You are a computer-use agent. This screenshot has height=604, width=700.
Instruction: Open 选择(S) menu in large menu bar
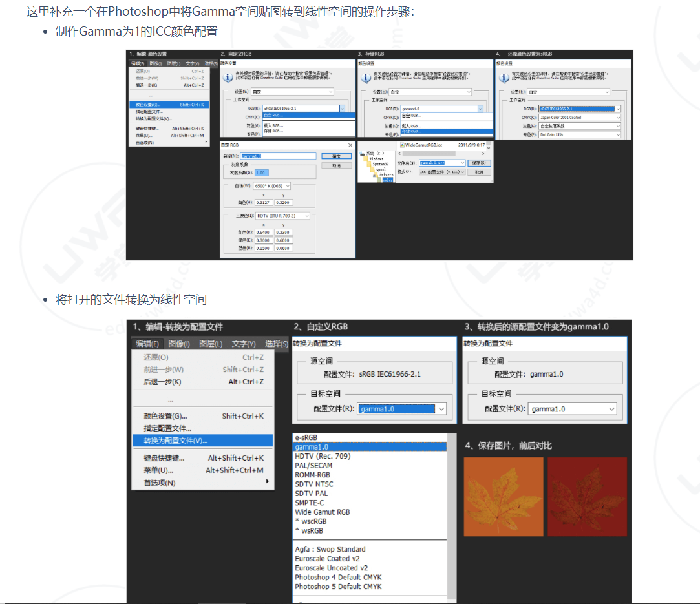[x=277, y=344]
